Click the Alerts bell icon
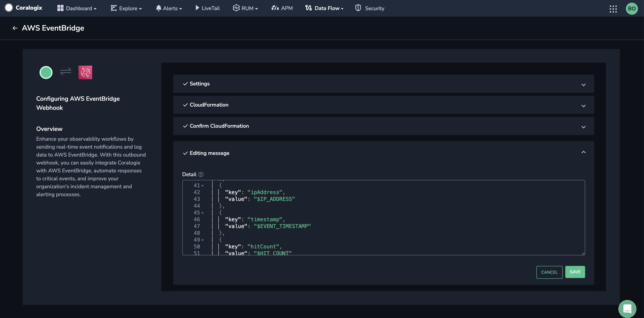This screenshot has height=318, width=644. pos(159,8)
